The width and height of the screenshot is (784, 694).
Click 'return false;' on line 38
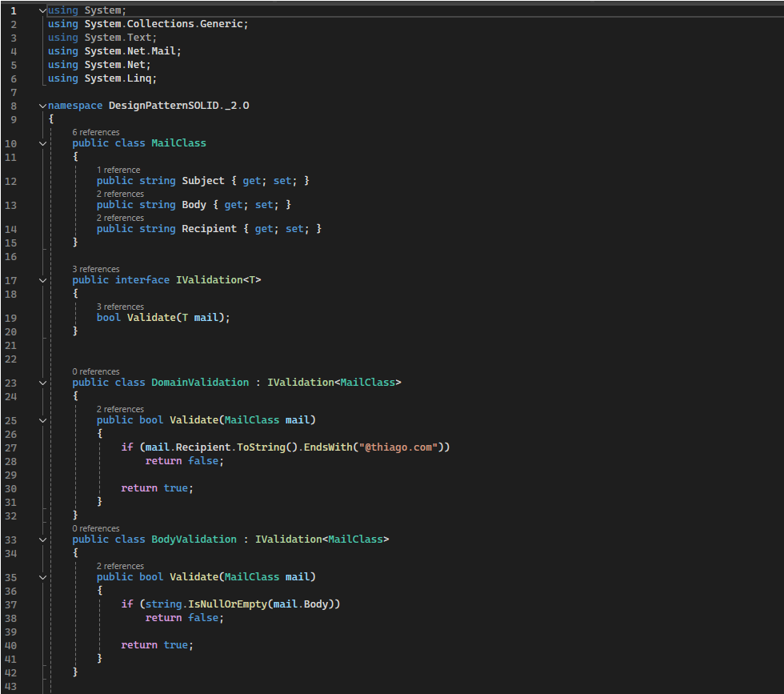[185, 618]
